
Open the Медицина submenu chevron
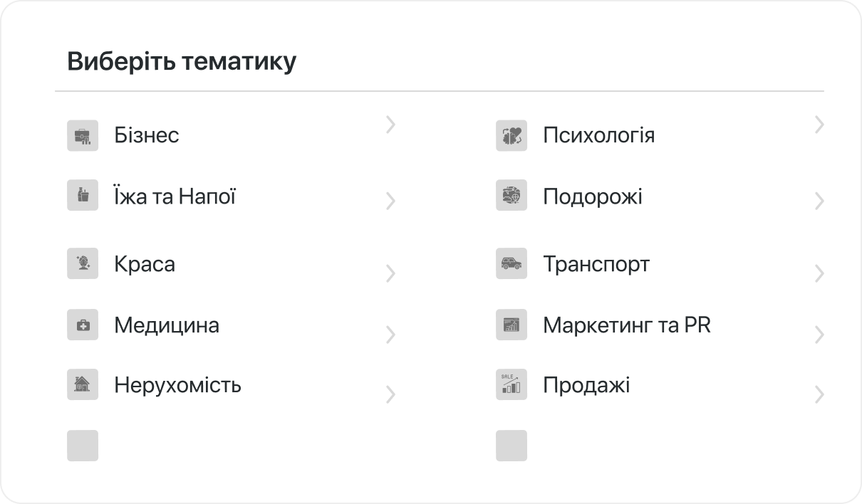[390, 335]
